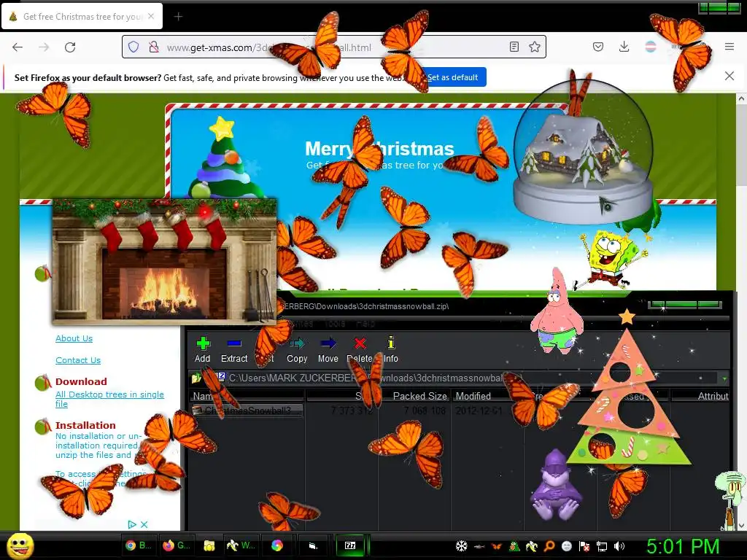Image resolution: width=747 pixels, height=560 pixels.
Task: Select the Get free Christmas tree tab
Action: pos(82,16)
